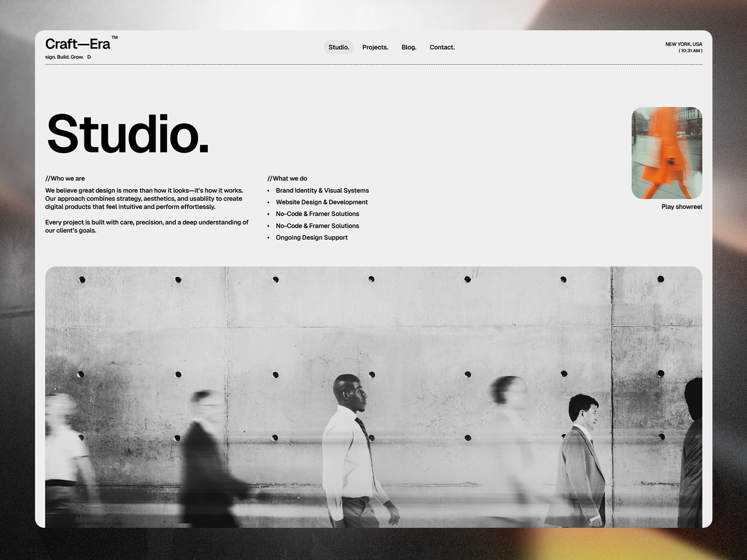Go to the Projects. page

[x=375, y=47]
